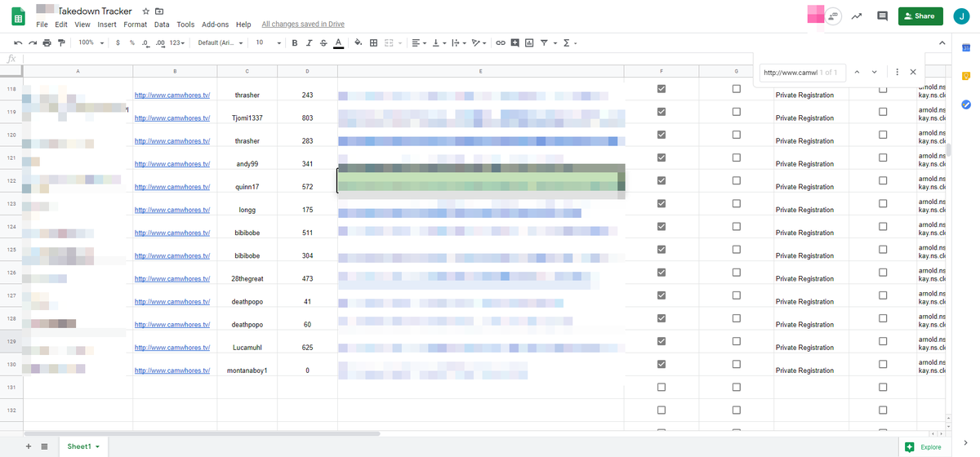Click the Insert comment icon
Image resolution: width=980 pixels, height=457 pixels.
(514, 42)
